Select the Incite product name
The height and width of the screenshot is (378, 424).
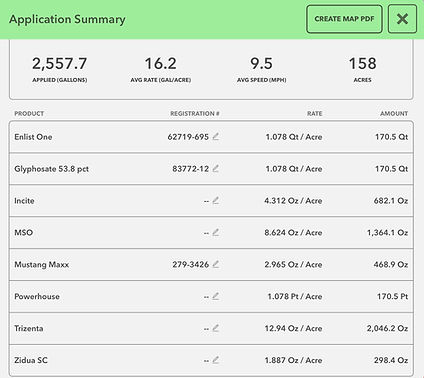click(24, 201)
